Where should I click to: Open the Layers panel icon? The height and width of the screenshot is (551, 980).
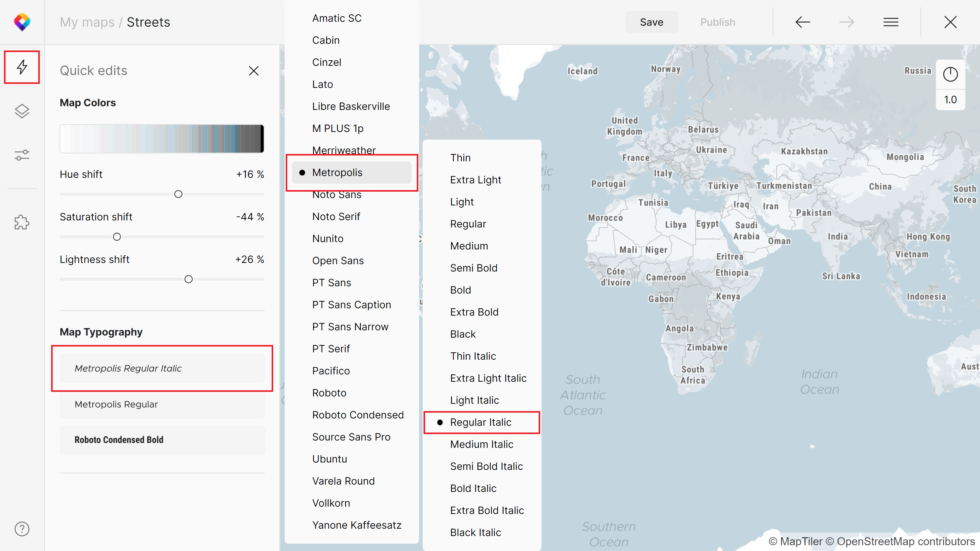click(22, 111)
